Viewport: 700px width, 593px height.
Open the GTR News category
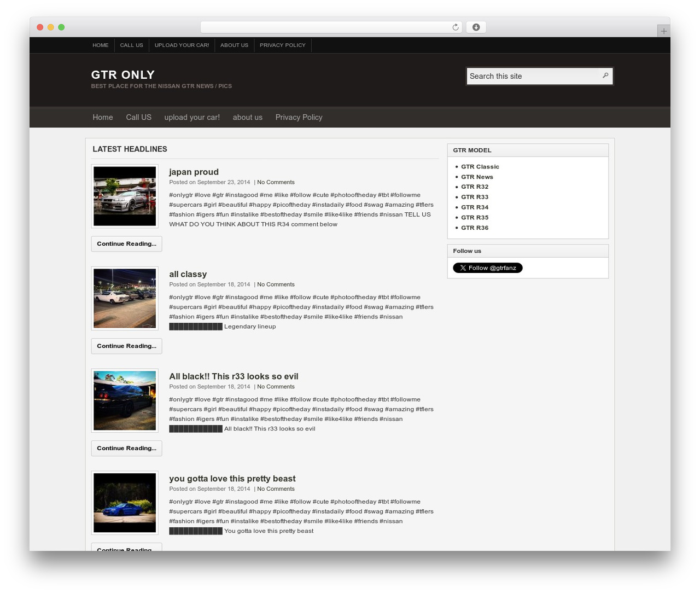click(x=477, y=177)
